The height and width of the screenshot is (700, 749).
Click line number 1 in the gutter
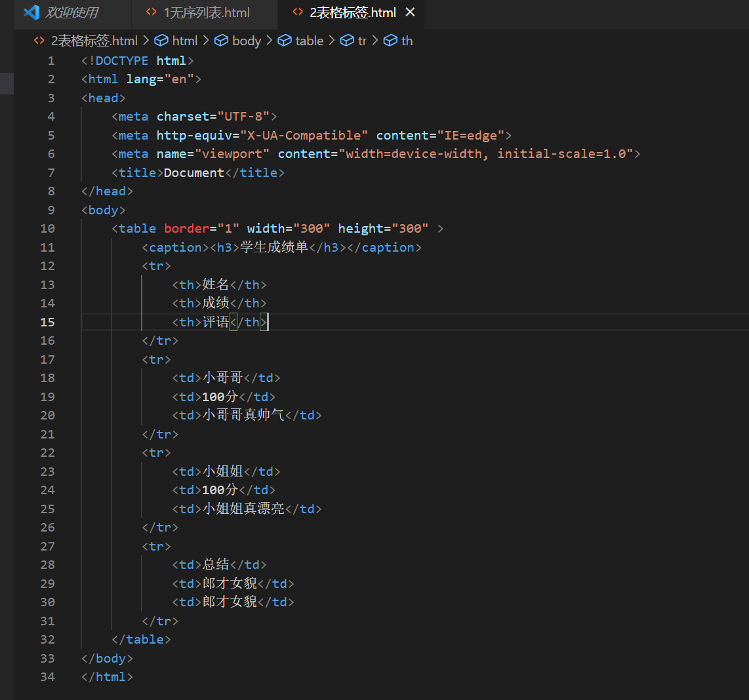(51, 61)
